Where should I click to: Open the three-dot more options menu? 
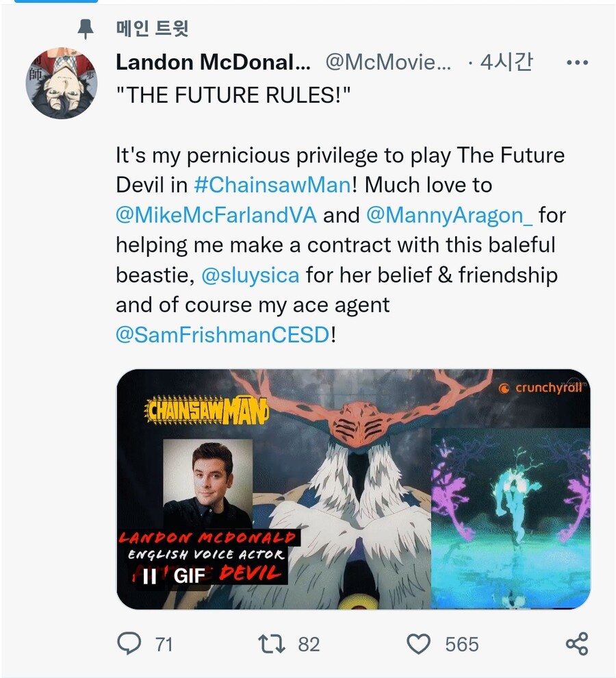[x=577, y=63]
